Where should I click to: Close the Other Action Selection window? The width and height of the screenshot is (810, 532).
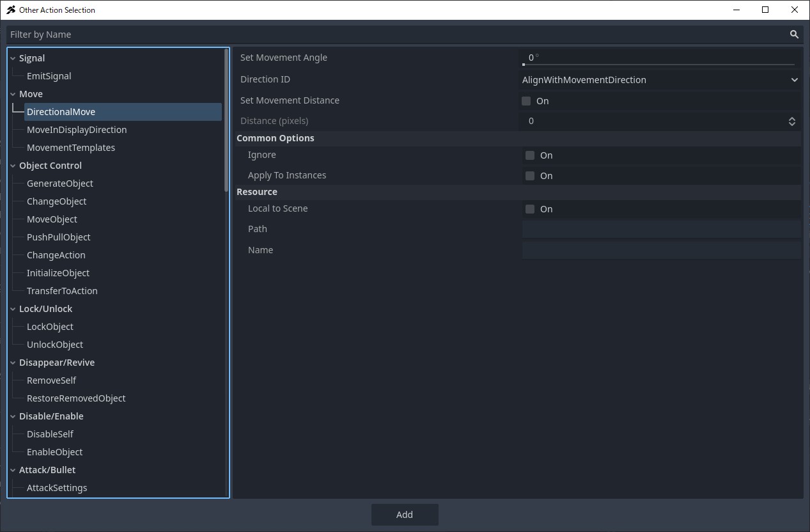795,10
